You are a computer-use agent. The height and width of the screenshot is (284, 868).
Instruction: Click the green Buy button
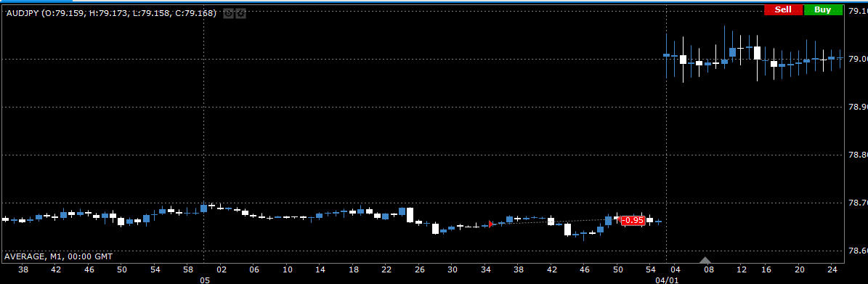[x=823, y=10]
